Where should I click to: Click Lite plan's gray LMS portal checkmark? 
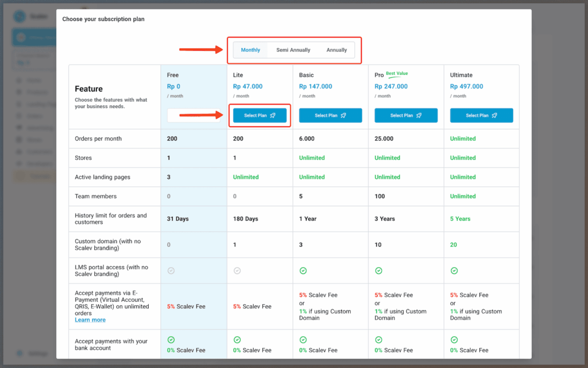tap(237, 270)
